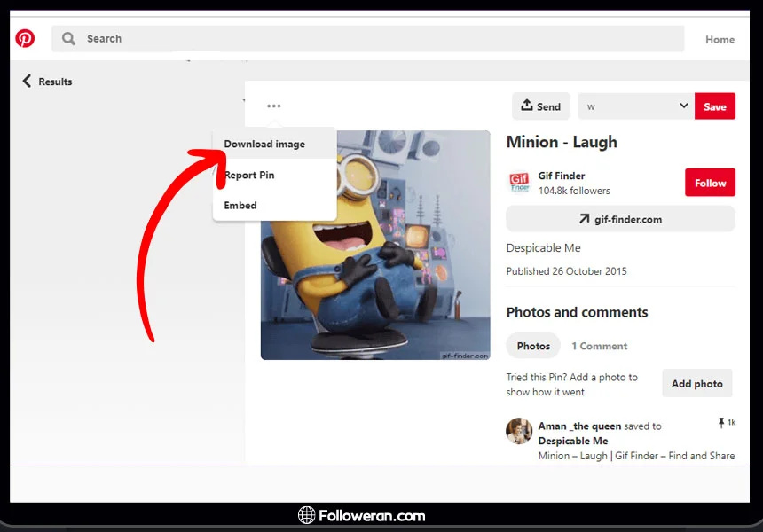Visit the gif-finder.com source link
The image size is (763, 532).
pos(620,219)
